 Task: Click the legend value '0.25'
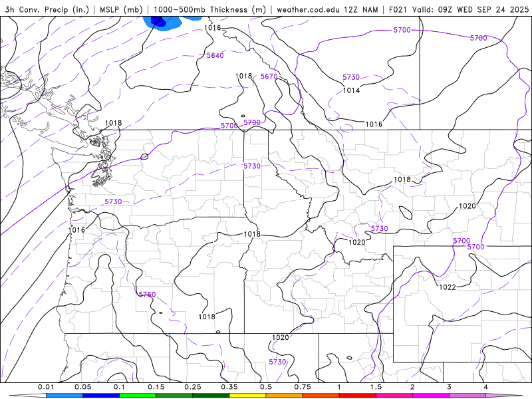(x=193, y=387)
